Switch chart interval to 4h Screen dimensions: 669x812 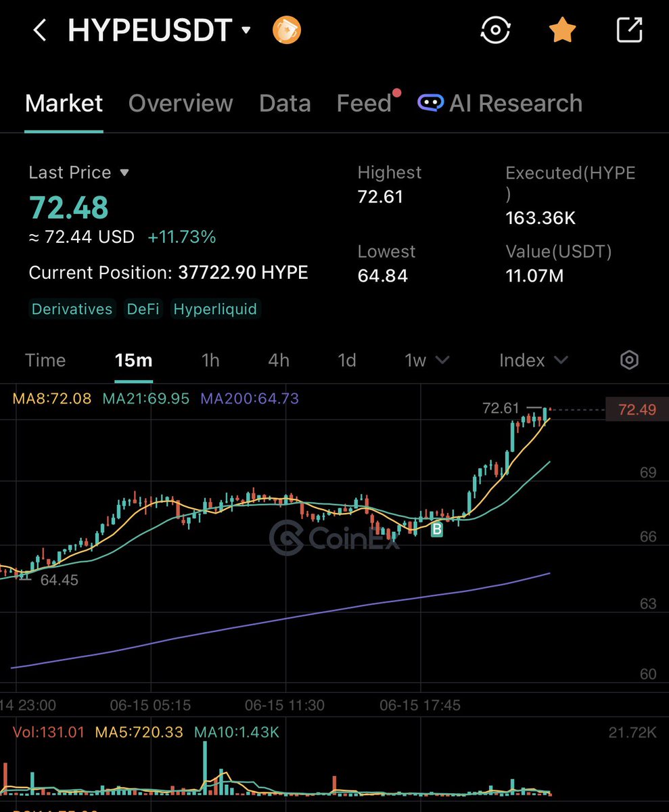[279, 360]
